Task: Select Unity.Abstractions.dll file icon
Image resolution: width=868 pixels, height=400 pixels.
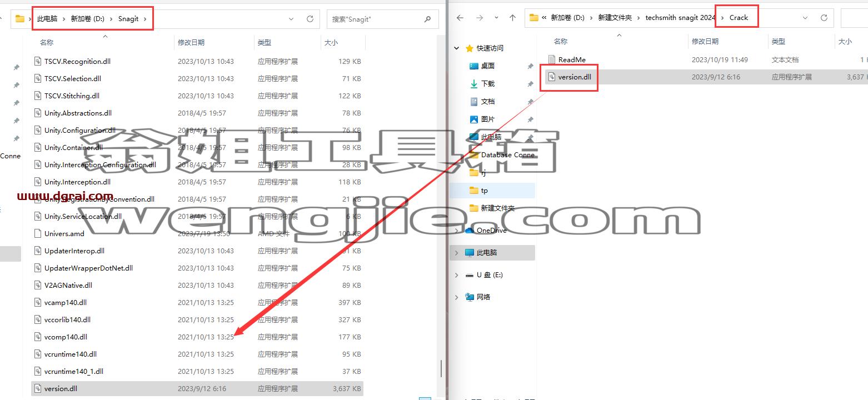Action: tap(38, 113)
